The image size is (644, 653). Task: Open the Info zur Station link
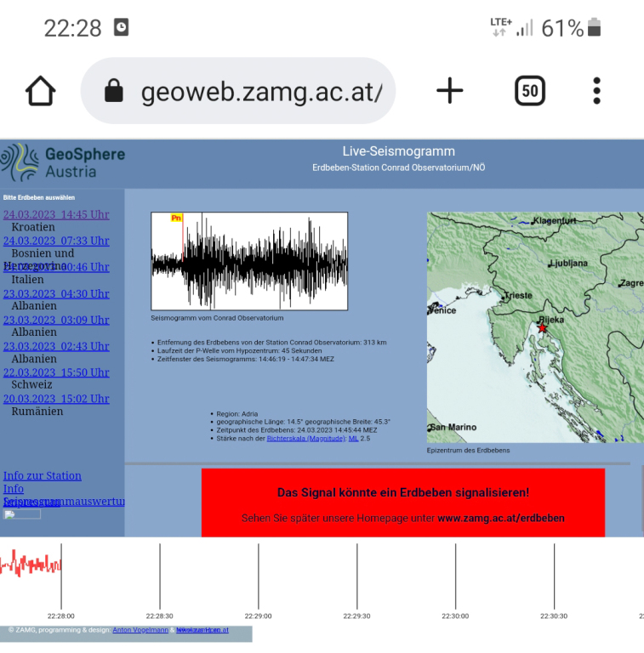click(x=43, y=476)
